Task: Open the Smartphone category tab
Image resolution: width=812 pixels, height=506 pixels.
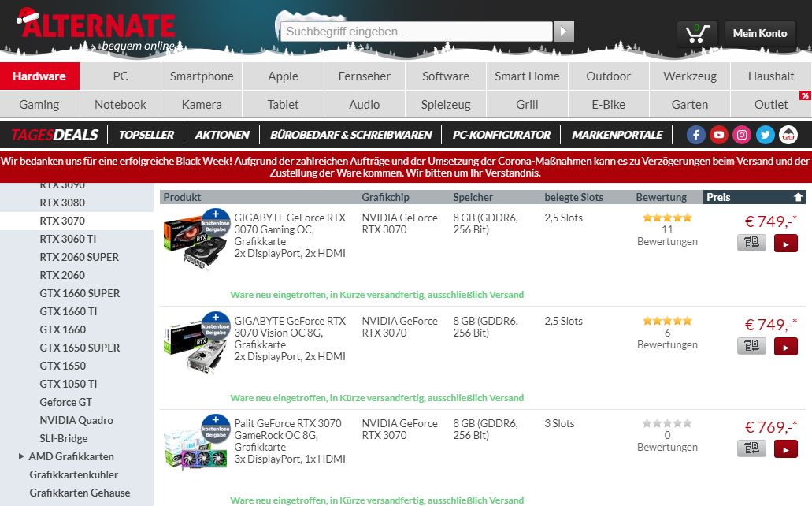Action: click(x=202, y=76)
